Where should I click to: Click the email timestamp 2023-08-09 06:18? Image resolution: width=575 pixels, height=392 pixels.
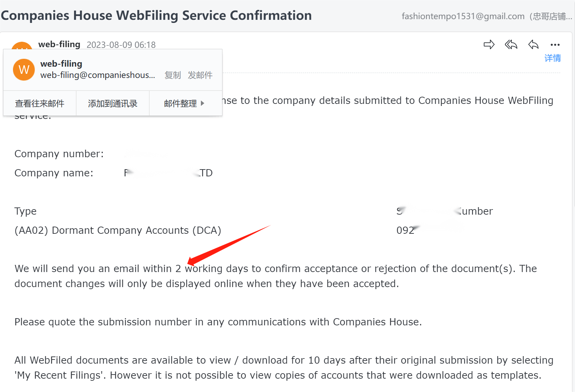[121, 45]
